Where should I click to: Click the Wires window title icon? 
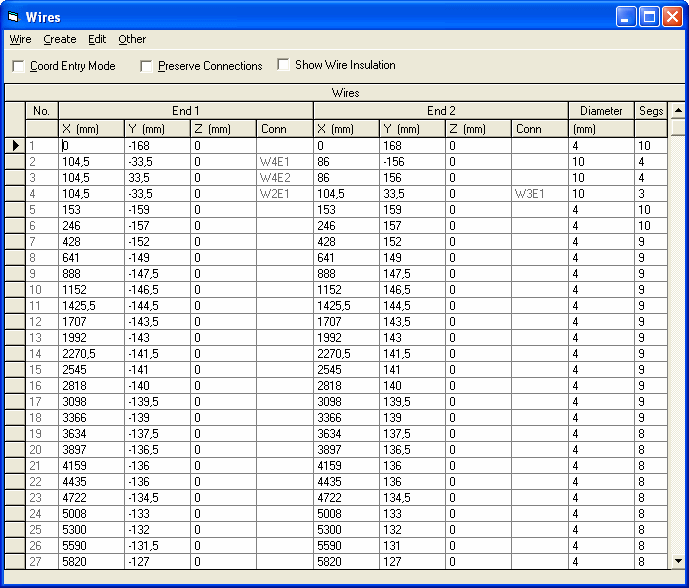(14, 17)
